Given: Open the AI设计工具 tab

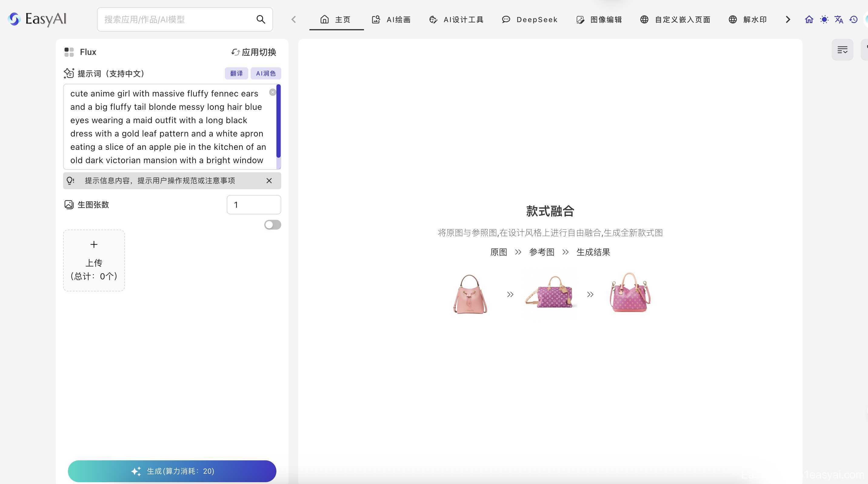Looking at the screenshot, I should (x=456, y=19).
